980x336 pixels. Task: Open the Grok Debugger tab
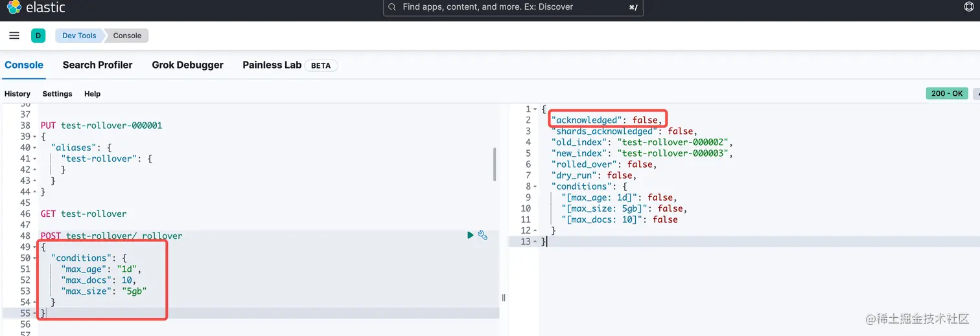(188, 65)
